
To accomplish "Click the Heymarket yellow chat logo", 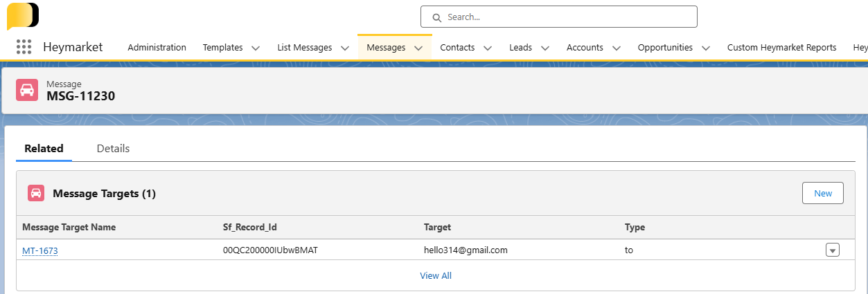I will (x=23, y=15).
